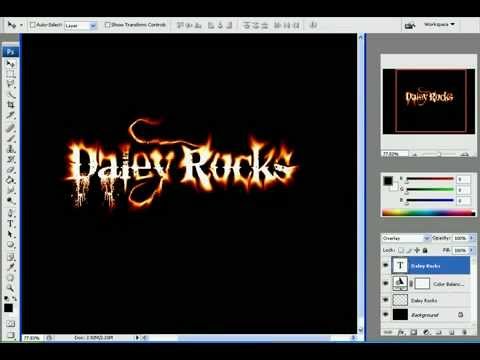Click the create new layer icon

(x=452, y=332)
